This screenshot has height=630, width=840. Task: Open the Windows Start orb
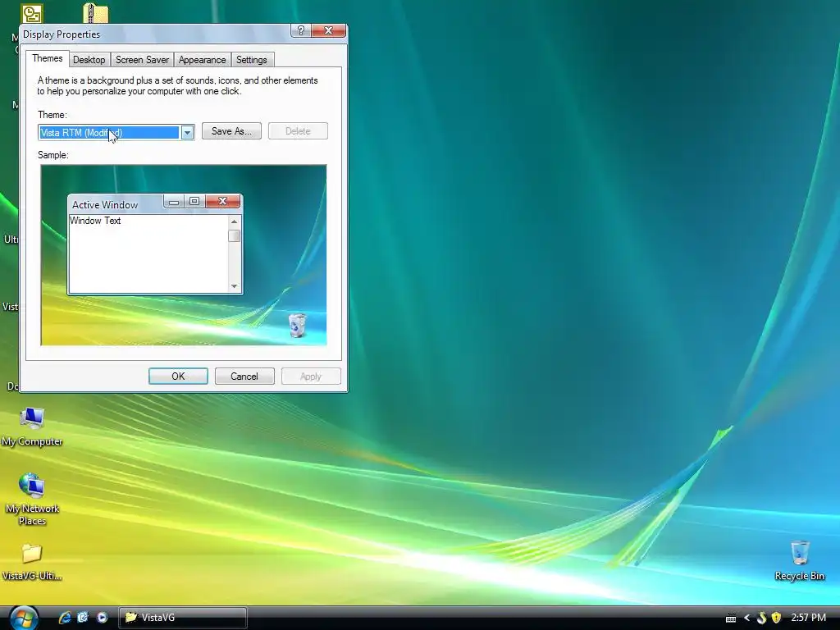coord(24,618)
